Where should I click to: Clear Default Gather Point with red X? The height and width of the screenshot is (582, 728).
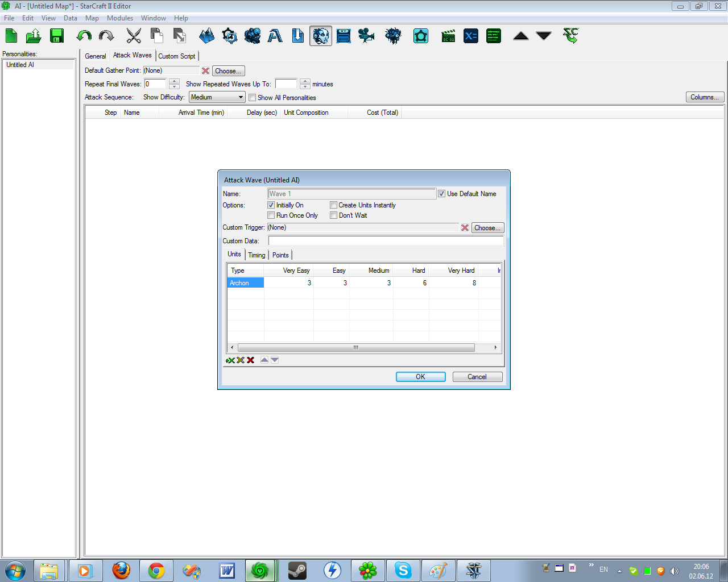coord(205,70)
